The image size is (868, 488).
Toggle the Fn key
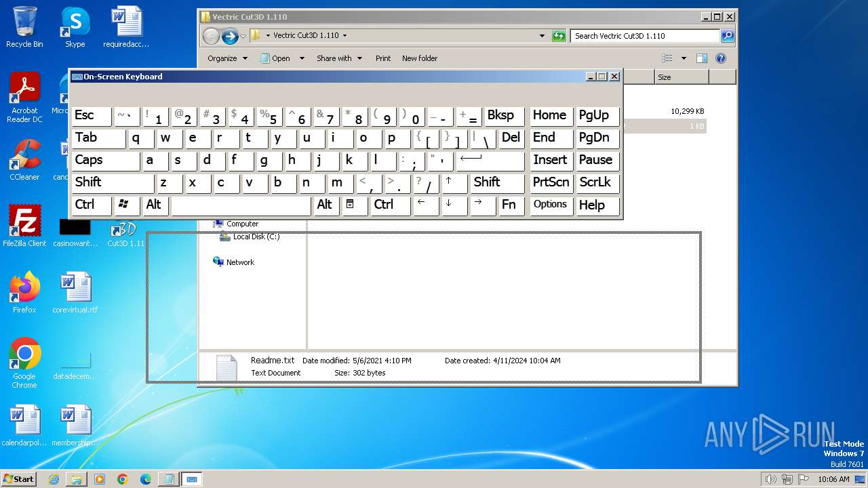pyautogui.click(x=511, y=205)
